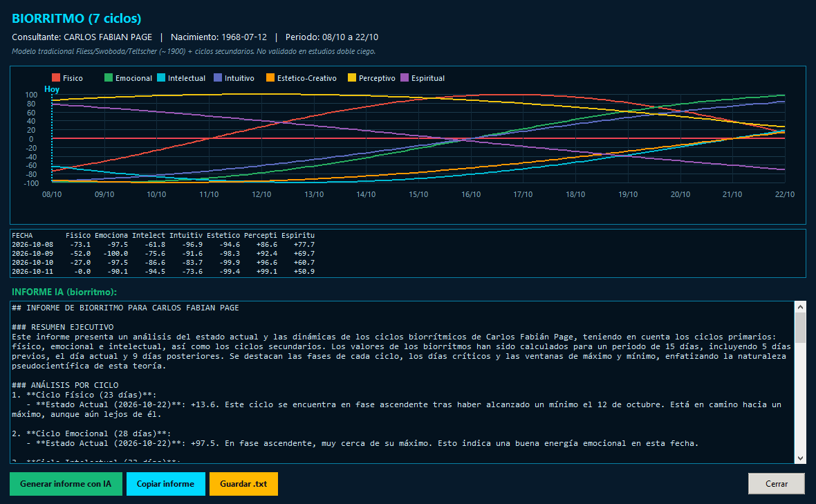Click the -100.0 Emocional value
This screenshot has width=816, height=504.
(115, 253)
